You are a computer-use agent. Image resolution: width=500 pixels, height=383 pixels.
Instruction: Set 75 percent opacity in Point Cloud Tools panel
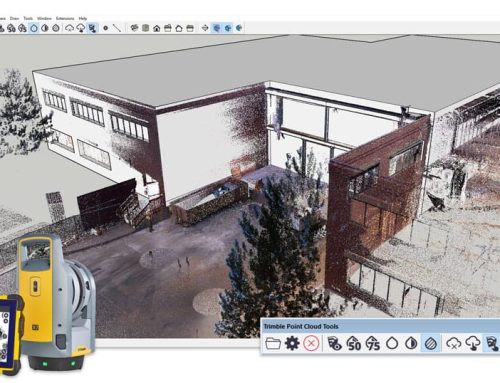click(x=373, y=343)
